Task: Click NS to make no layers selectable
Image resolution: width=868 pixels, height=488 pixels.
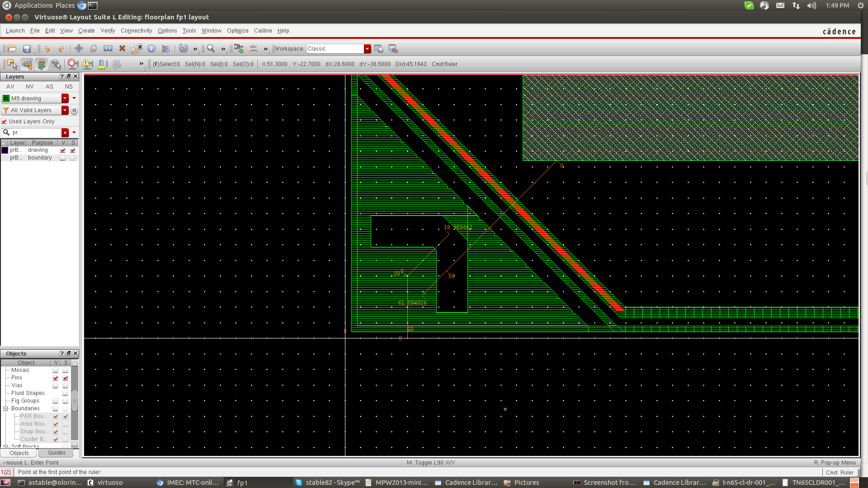Action: pyautogui.click(x=69, y=87)
